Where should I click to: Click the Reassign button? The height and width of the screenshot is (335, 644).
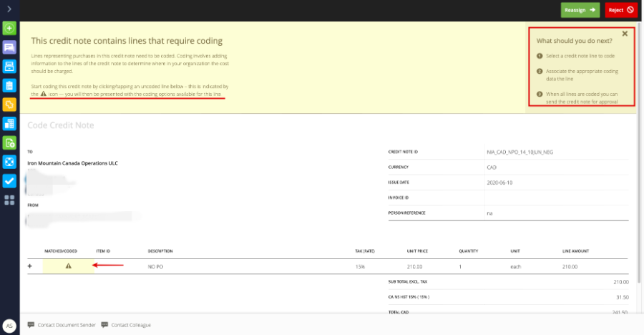pyautogui.click(x=580, y=10)
